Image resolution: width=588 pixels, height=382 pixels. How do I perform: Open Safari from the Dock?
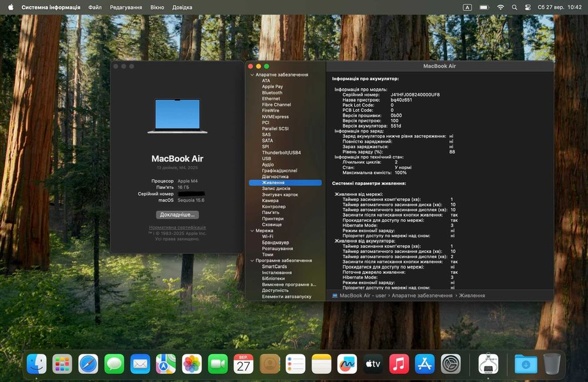coord(88,364)
